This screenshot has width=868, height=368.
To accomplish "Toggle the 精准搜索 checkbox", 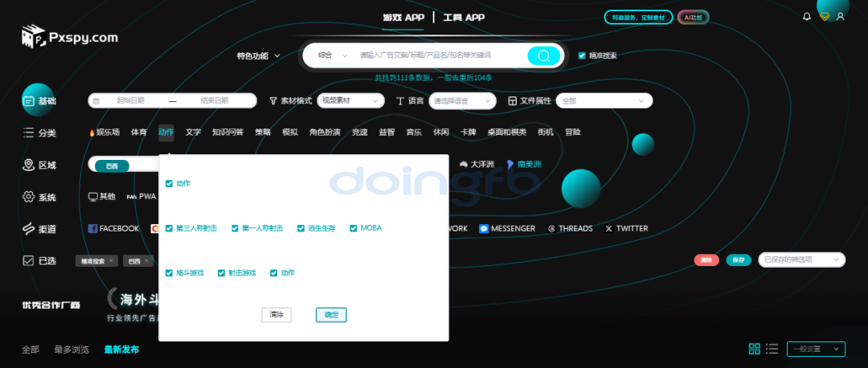I will tap(582, 55).
